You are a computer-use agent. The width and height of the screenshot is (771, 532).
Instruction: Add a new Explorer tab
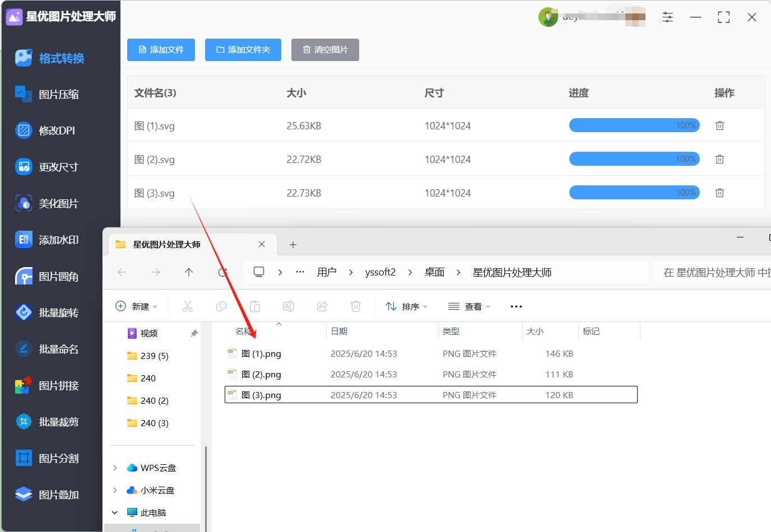click(x=292, y=245)
